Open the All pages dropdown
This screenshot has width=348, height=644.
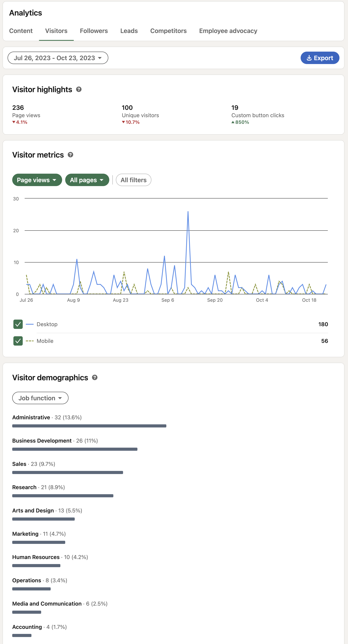[x=87, y=180]
